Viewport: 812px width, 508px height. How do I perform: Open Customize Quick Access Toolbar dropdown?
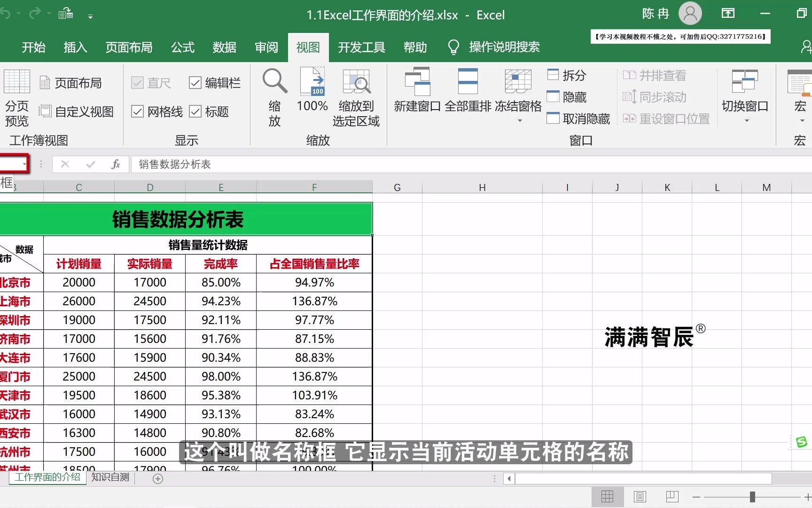[x=90, y=16]
